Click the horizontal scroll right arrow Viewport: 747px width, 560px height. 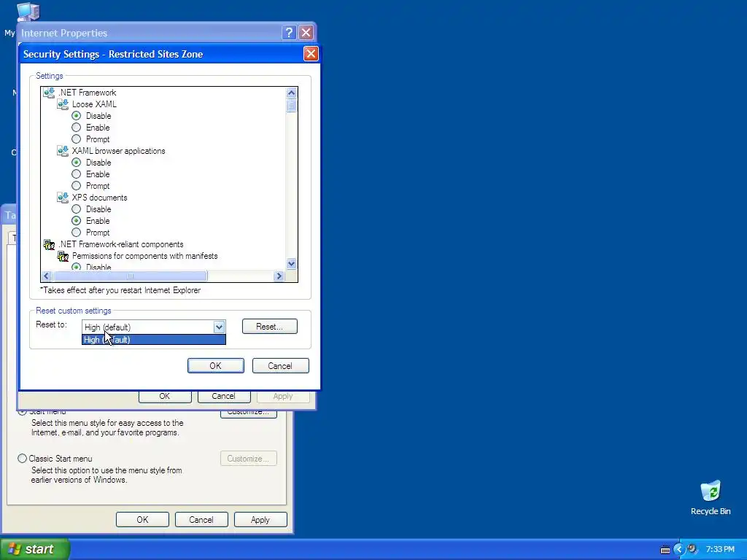279,276
